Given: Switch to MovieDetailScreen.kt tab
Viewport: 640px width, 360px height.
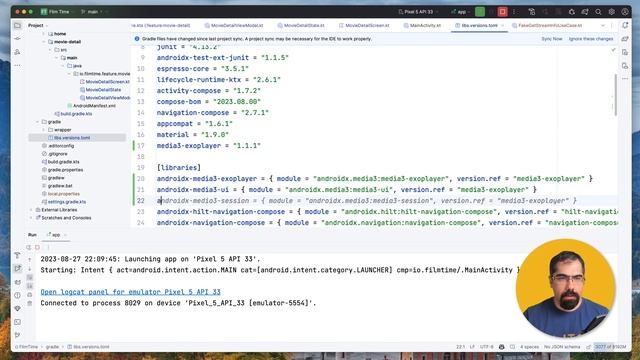Looking at the screenshot, I should 364,25.
